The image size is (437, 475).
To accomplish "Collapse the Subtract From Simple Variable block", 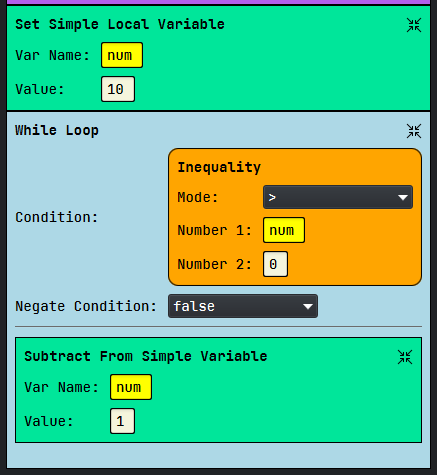I will (405, 357).
